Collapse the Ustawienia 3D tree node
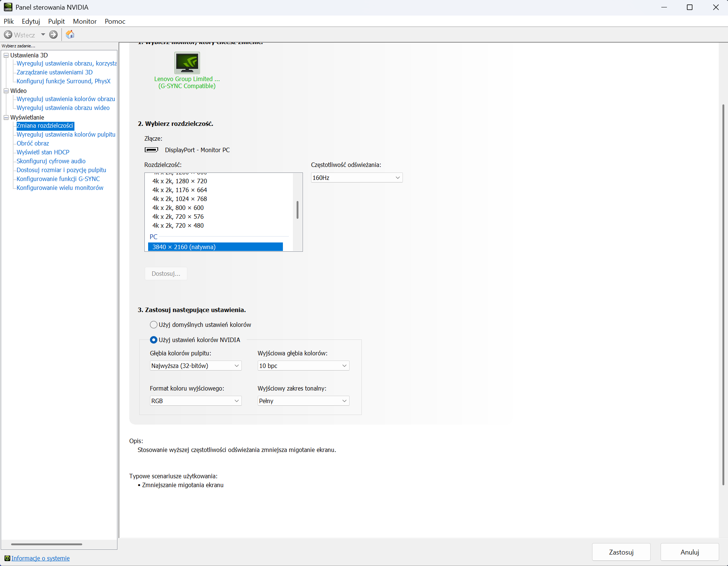The width and height of the screenshot is (728, 566). point(6,55)
